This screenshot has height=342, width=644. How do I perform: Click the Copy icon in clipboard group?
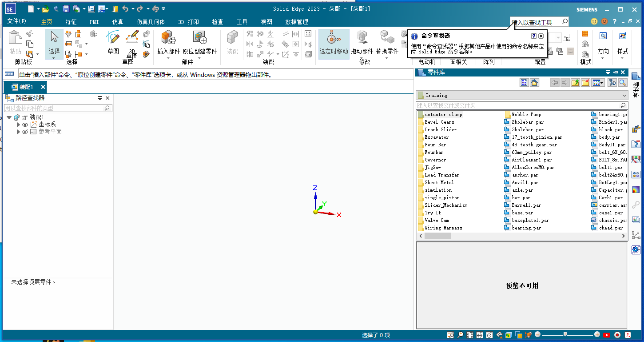pyautogui.click(x=30, y=44)
